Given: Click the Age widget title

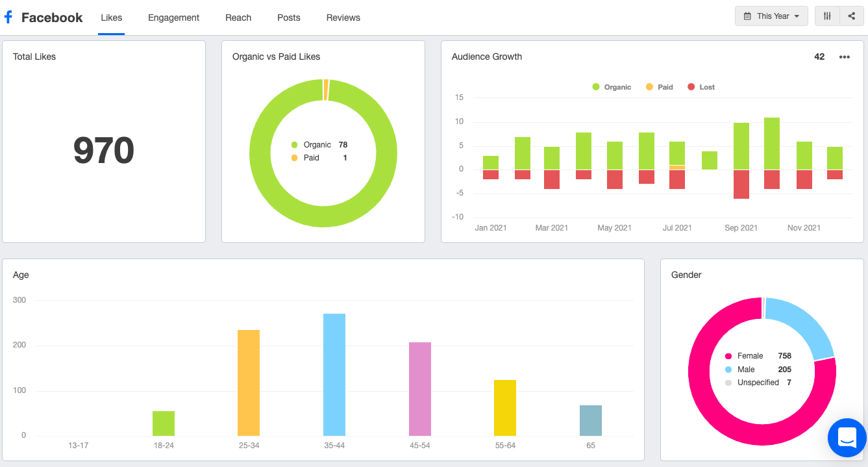Looking at the screenshot, I should 21,275.
